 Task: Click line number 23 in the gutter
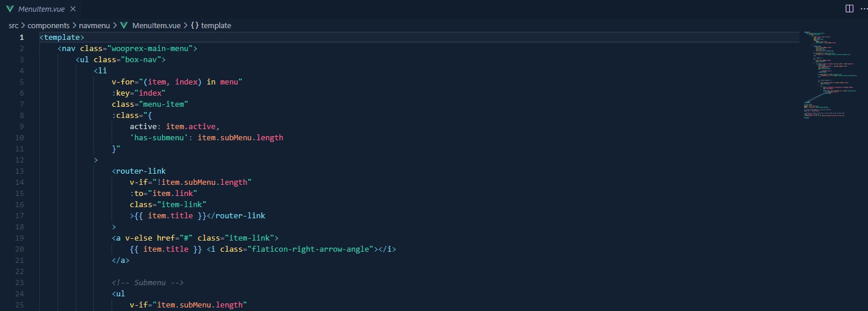[21, 283]
